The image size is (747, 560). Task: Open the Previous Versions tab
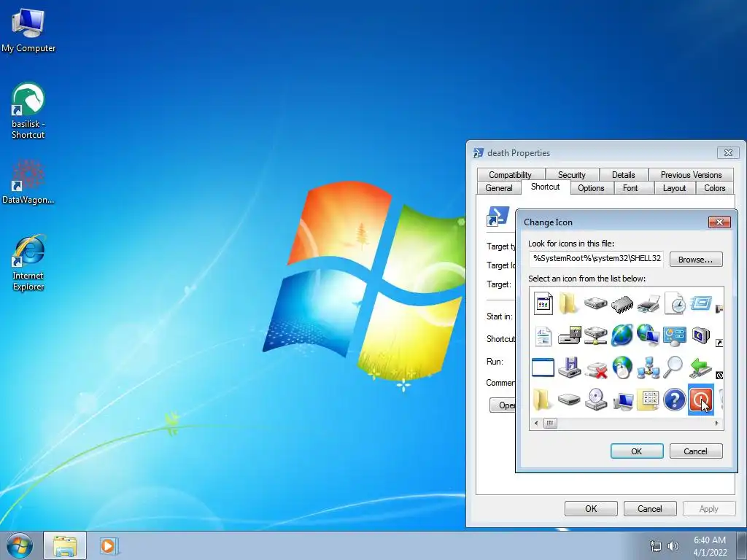click(691, 175)
